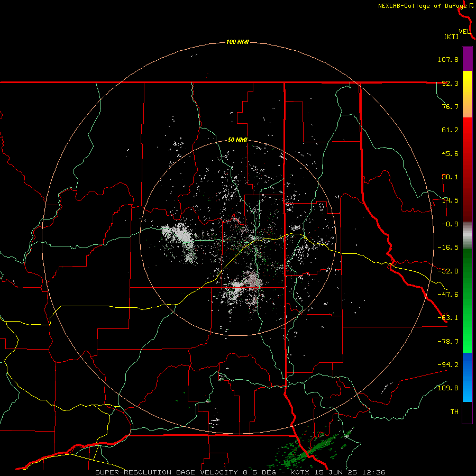Select the 30.1 velocity scale value
476x476 pixels.
click(x=450, y=177)
